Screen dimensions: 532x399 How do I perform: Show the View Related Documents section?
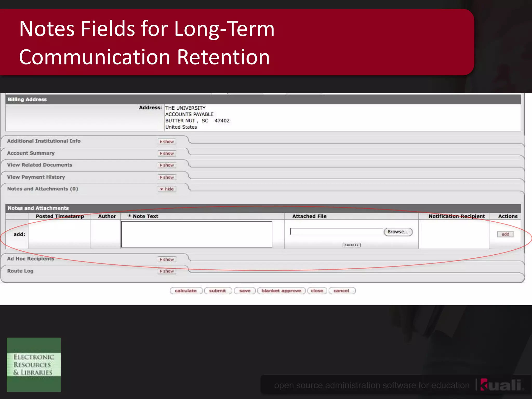pyautogui.click(x=167, y=165)
